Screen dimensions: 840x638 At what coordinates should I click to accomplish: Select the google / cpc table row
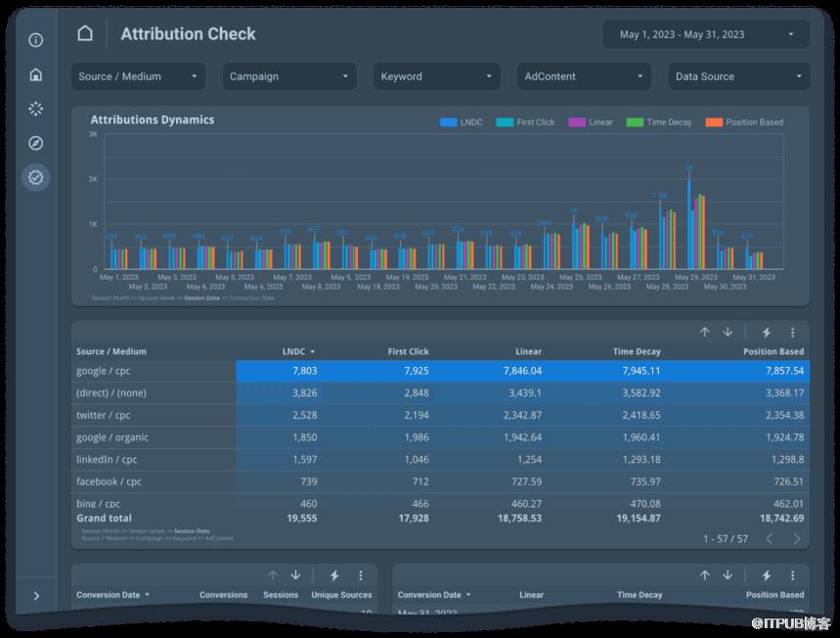pos(156,372)
